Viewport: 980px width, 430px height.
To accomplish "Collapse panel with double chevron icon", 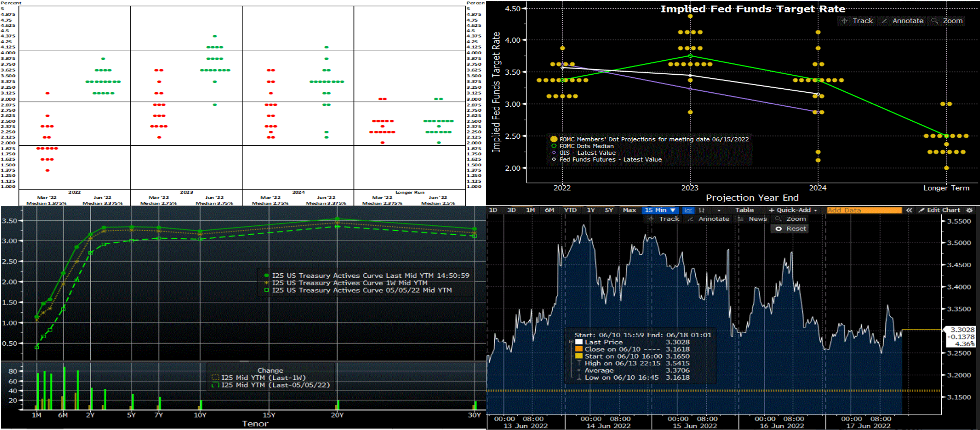I will pyautogui.click(x=909, y=210).
